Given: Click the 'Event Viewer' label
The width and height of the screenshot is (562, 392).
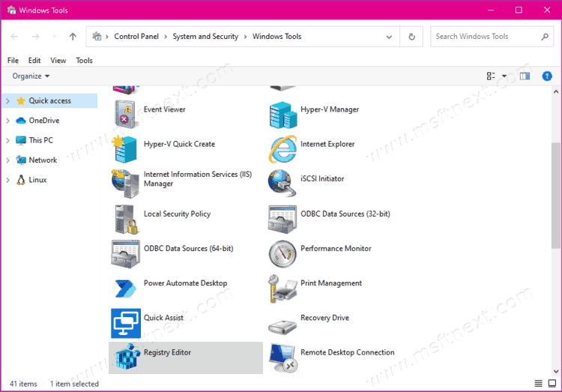Looking at the screenshot, I should [x=165, y=109].
